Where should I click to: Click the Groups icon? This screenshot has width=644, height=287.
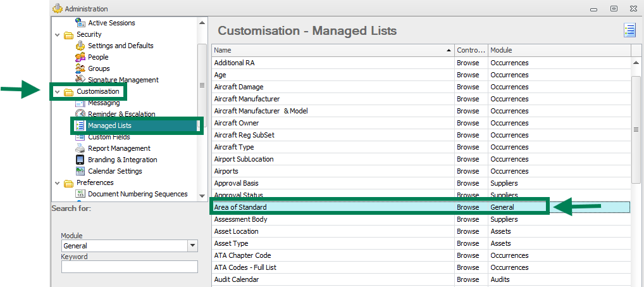[80, 68]
